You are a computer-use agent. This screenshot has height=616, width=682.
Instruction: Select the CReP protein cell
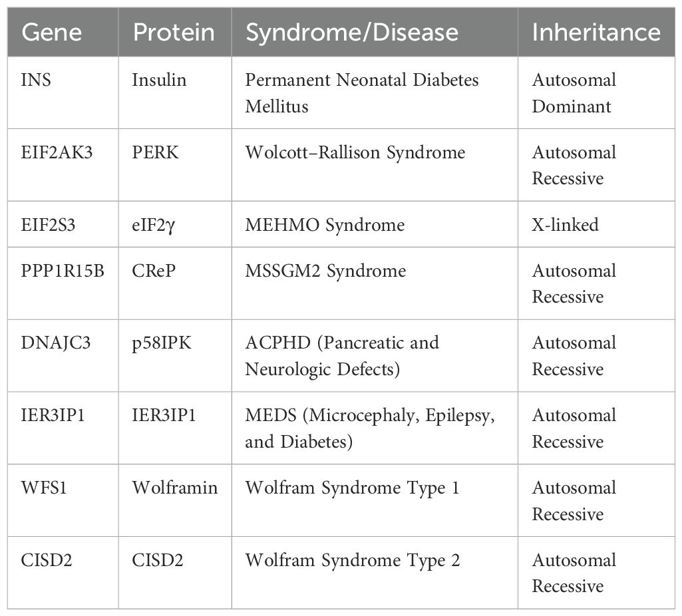pyautogui.click(x=155, y=271)
